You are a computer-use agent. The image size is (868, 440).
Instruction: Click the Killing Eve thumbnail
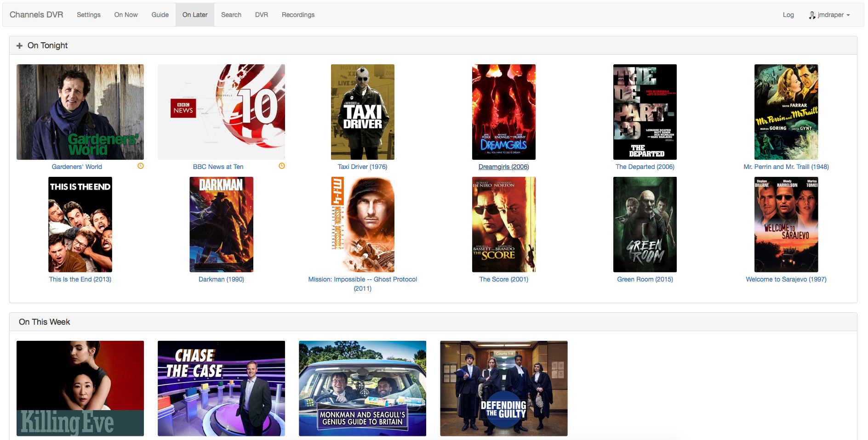[x=80, y=388]
